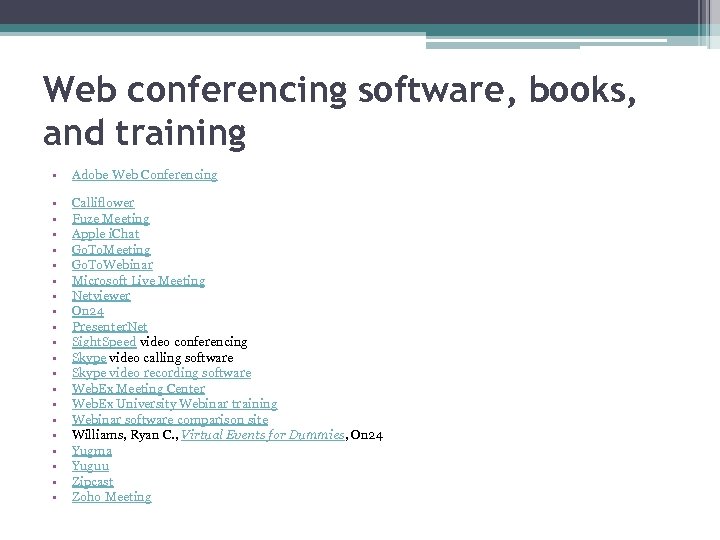Select the text 'video conferencing' after SightSpeed
This screenshot has height=540, width=720.
(x=193, y=342)
